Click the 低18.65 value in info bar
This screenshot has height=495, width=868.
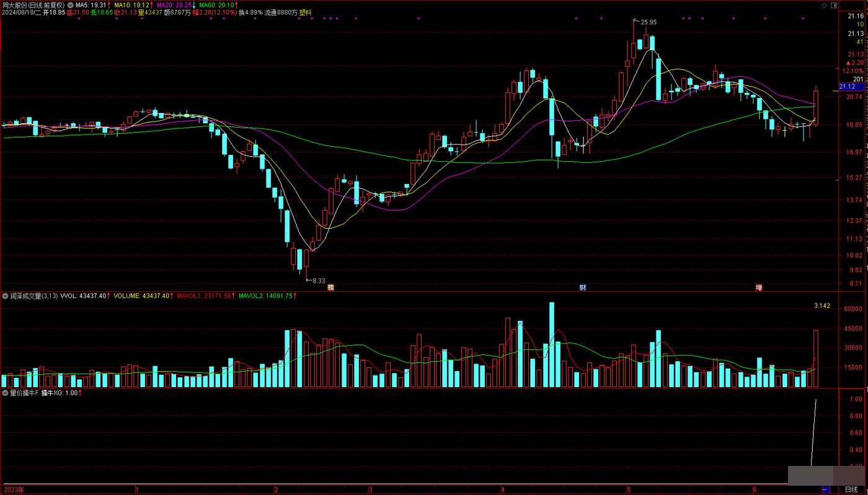point(102,12)
